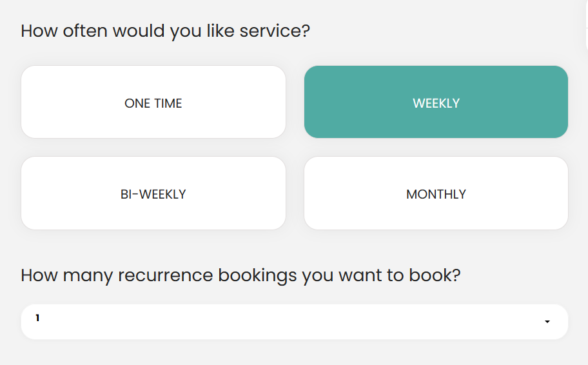The width and height of the screenshot is (588, 365).
Task: Click the dropdown caret arrow icon
Action: point(547,322)
